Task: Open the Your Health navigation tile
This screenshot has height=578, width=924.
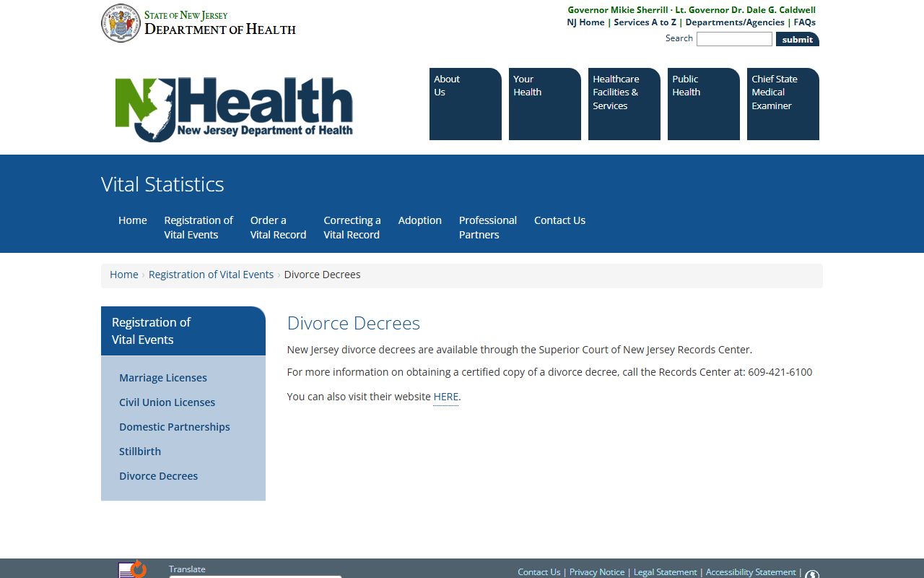Action: click(x=544, y=103)
